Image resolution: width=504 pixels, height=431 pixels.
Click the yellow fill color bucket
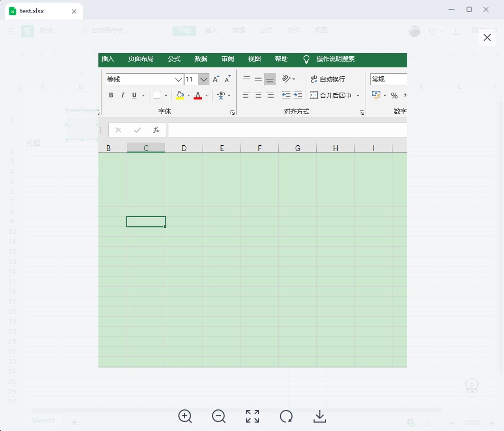[x=180, y=95]
